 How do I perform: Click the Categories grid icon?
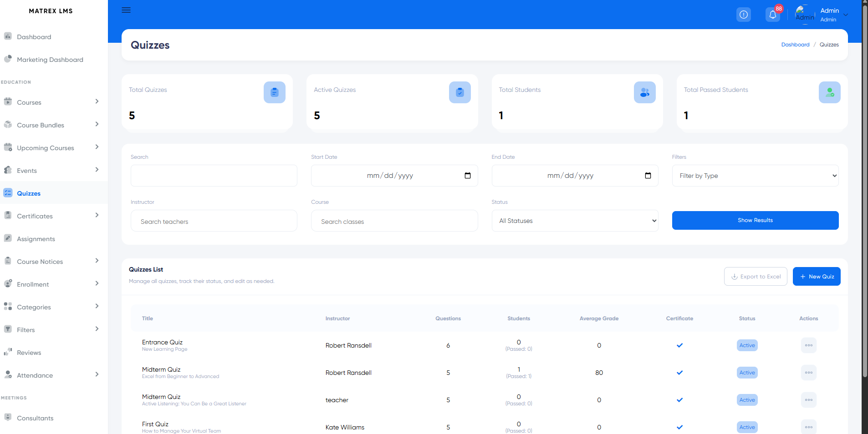click(x=8, y=306)
